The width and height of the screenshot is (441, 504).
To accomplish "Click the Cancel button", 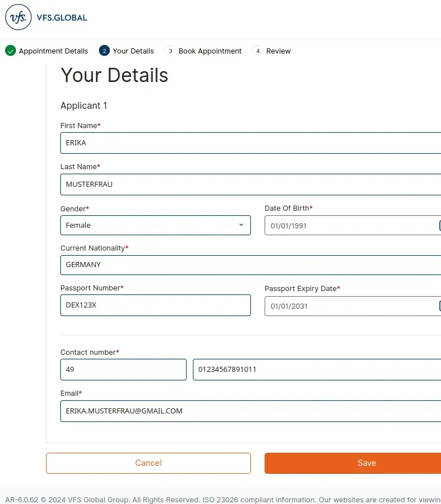I will (148, 463).
